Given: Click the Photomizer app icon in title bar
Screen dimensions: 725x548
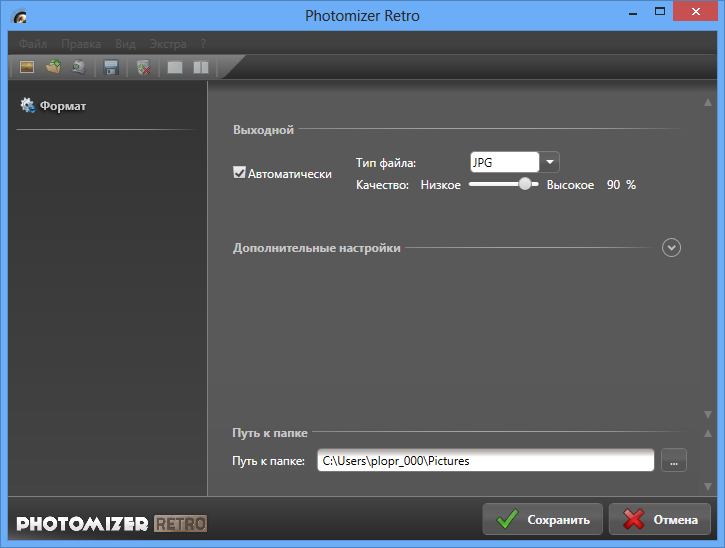Looking at the screenshot, I should (20, 17).
